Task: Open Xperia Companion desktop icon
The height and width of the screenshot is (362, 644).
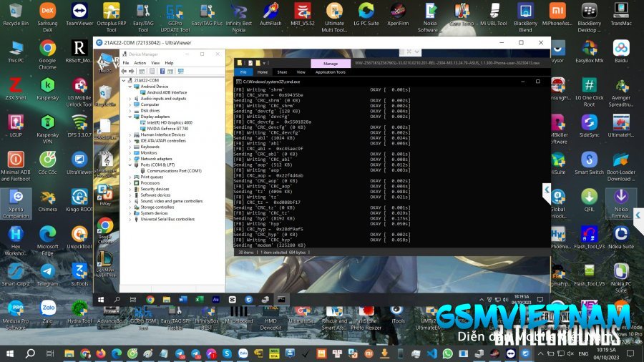Action: click(x=16, y=204)
